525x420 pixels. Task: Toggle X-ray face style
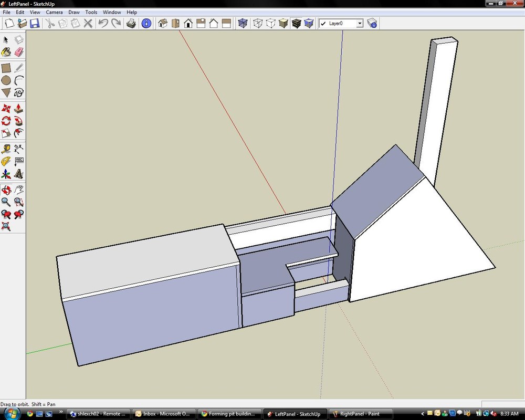point(243,23)
